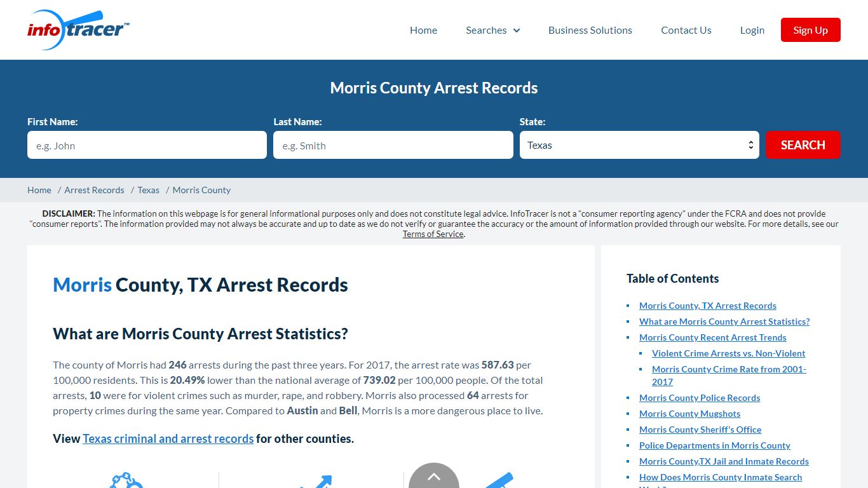This screenshot has width=868, height=488.
Task: Open Texas criminal and arrest records link
Action: point(168,438)
